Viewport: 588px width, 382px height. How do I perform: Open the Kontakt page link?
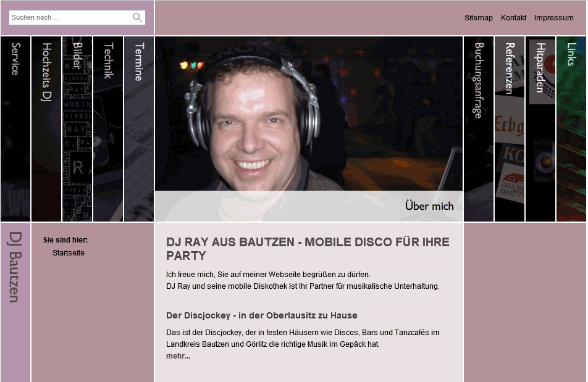click(513, 18)
